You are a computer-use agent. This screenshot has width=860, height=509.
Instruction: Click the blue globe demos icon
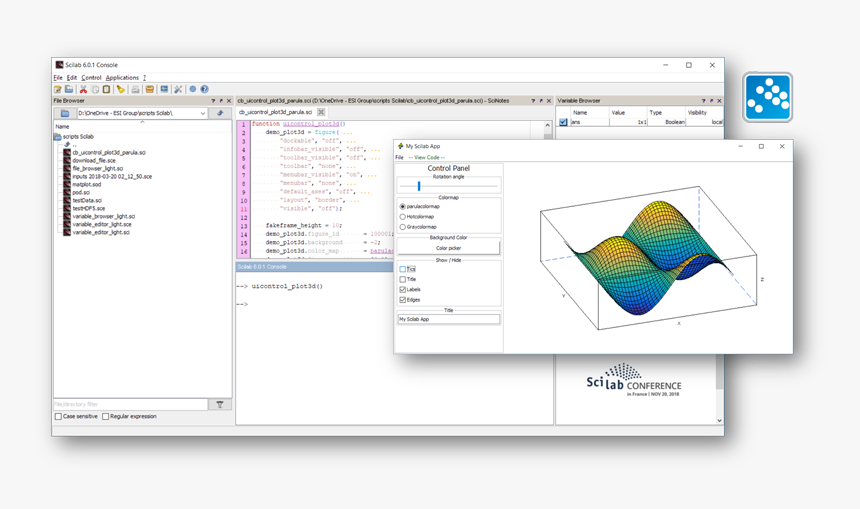tap(193, 89)
